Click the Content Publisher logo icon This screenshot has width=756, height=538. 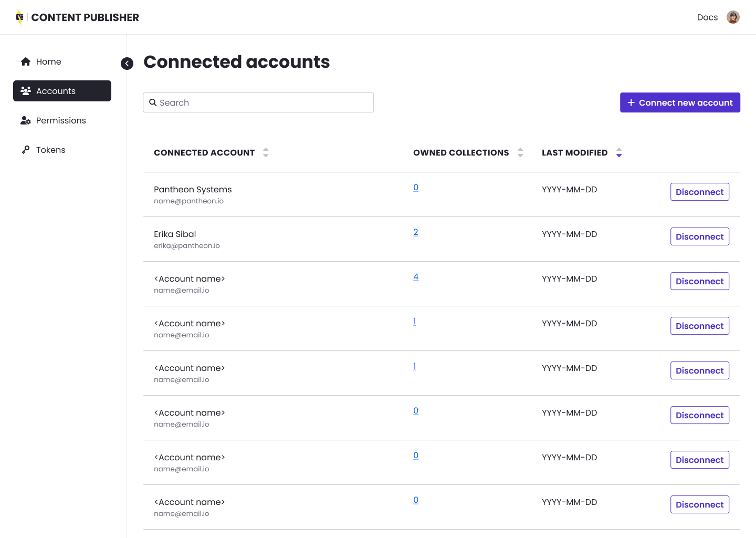coord(19,17)
